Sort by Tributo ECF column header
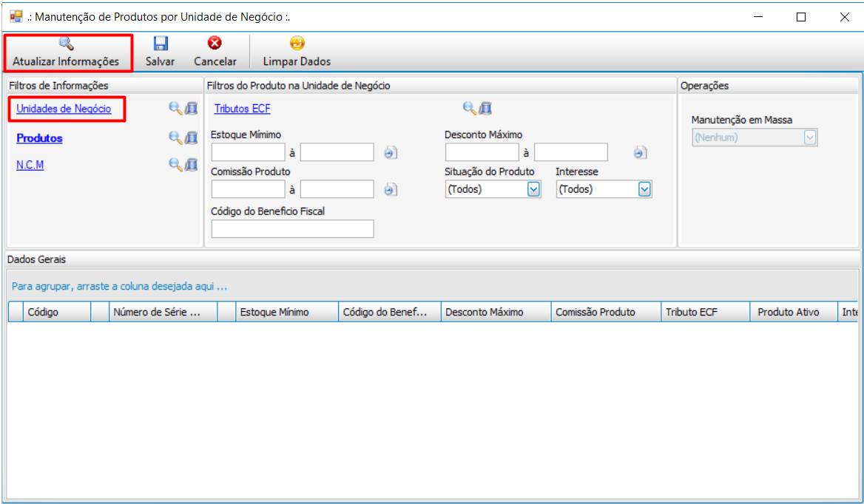Image resolution: width=864 pixels, height=504 pixels. (705, 312)
